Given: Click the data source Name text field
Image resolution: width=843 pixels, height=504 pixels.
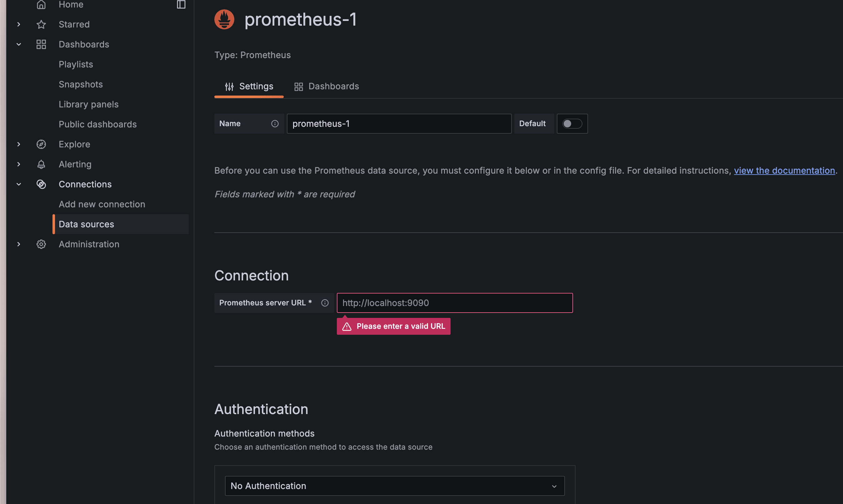Looking at the screenshot, I should pos(399,124).
